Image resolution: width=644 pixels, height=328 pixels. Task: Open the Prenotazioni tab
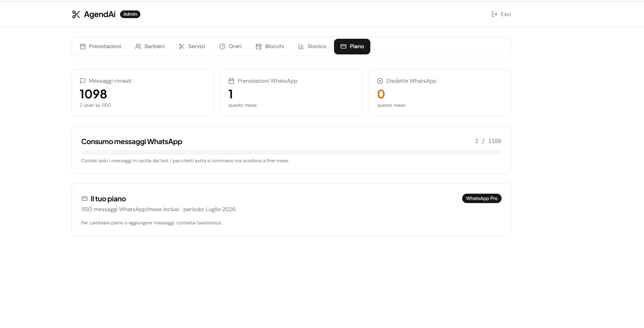[x=101, y=46]
